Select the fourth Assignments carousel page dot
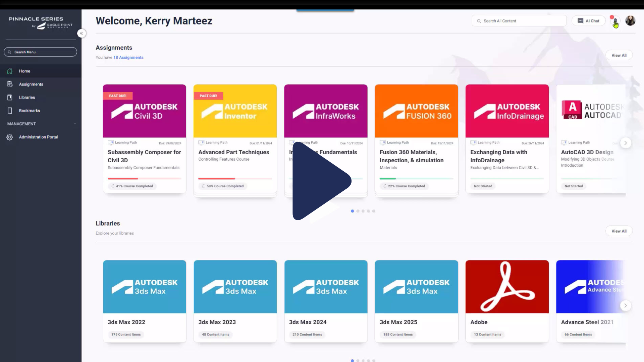This screenshot has width=644, height=362. pyautogui.click(x=368, y=211)
